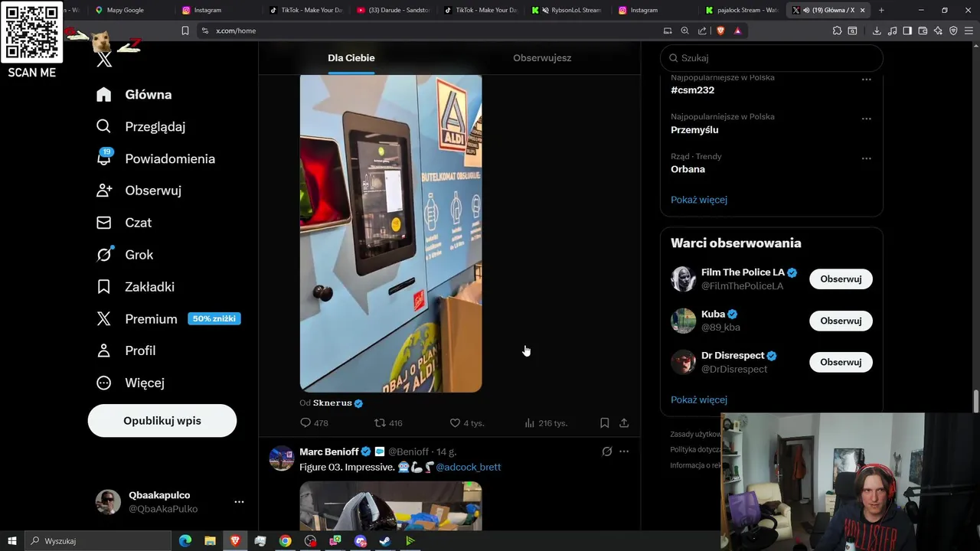
Task: Open the @adcock_brett mention link
Action: coord(468,467)
